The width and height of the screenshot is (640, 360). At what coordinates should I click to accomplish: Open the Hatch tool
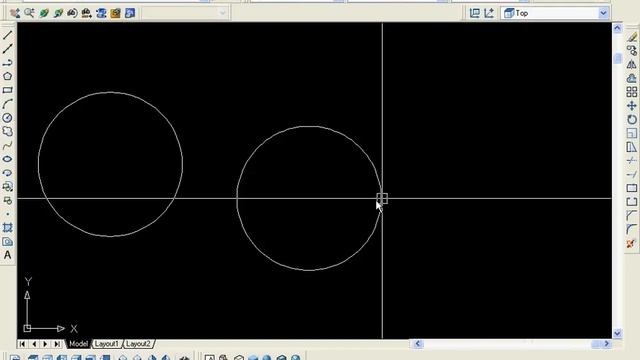coord(7,228)
